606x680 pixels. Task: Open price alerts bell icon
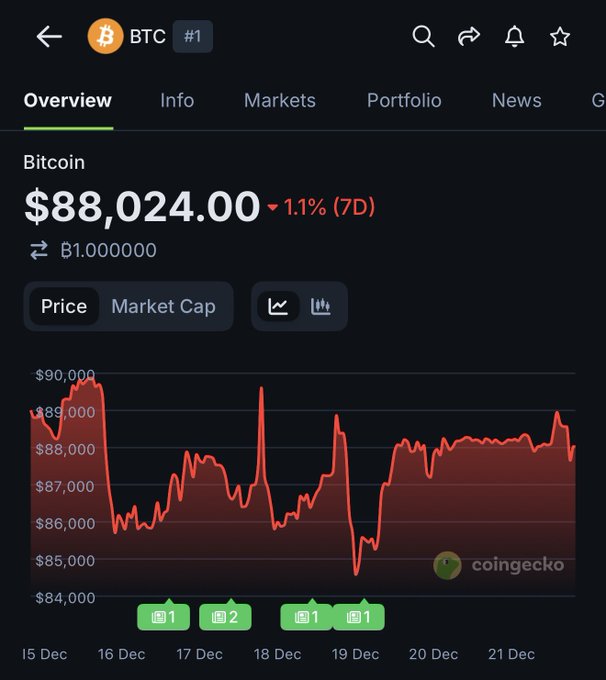tap(514, 37)
